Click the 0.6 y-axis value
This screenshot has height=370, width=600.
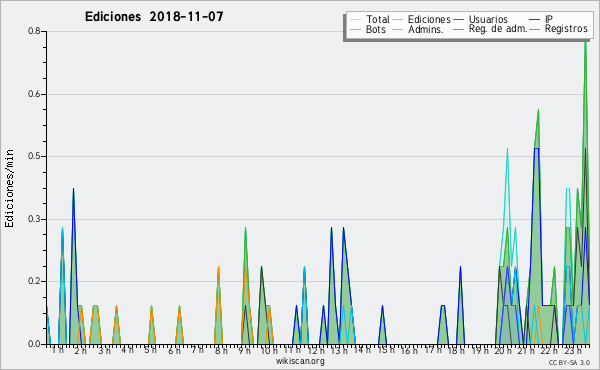pyautogui.click(x=34, y=94)
